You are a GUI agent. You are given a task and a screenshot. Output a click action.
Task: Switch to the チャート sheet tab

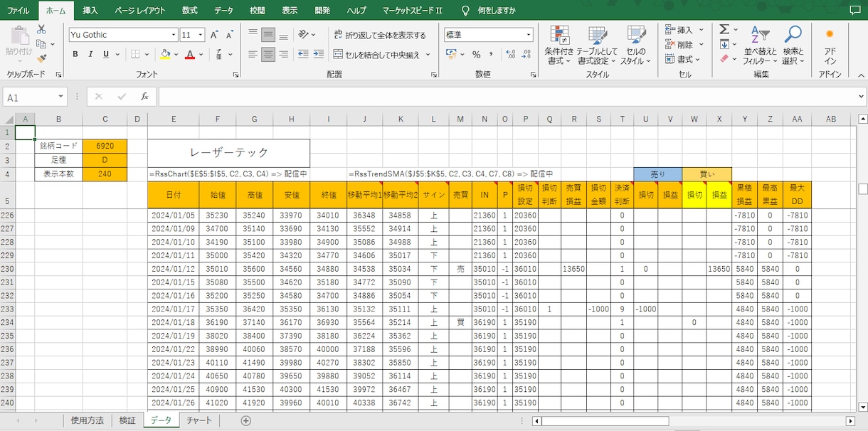click(199, 420)
